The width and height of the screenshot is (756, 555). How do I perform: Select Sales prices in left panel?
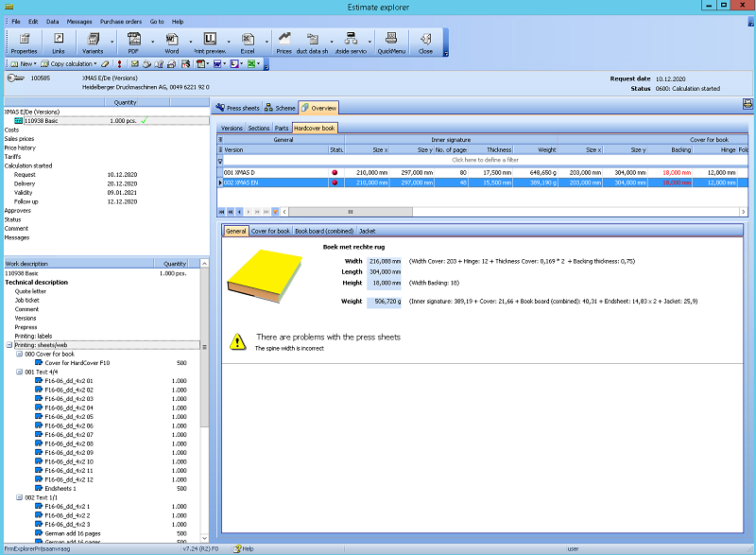point(19,139)
